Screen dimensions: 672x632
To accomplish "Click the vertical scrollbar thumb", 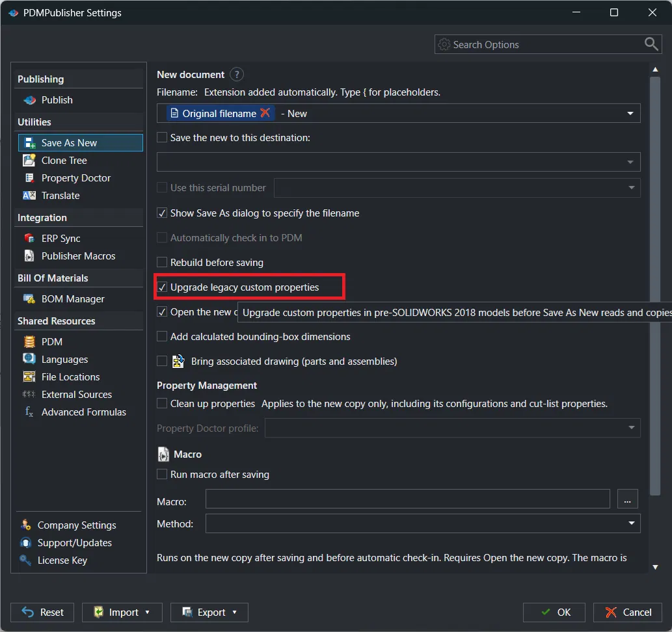I will click(x=654, y=286).
